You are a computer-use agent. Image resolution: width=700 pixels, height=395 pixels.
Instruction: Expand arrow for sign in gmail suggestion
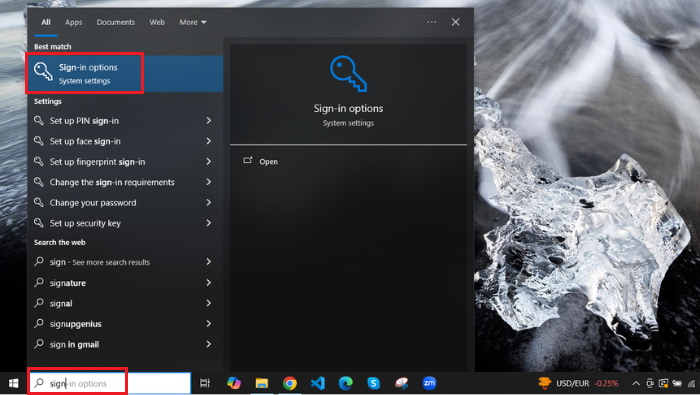click(x=208, y=344)
